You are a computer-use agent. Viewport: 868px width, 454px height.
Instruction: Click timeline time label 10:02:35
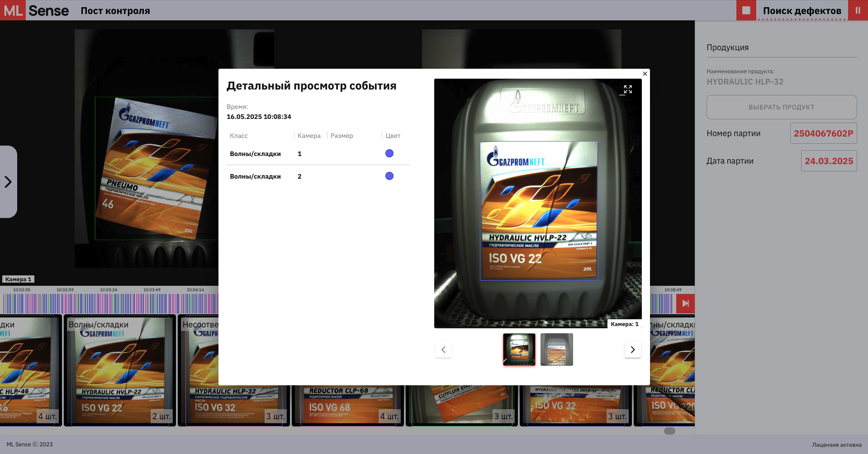[x=22, y=290]
